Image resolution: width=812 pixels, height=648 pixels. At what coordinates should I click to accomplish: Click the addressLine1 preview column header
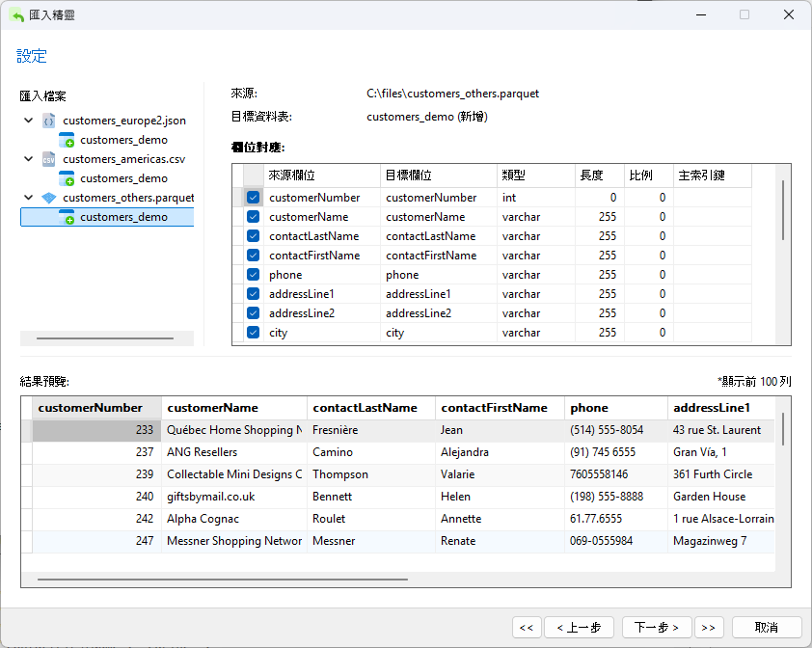click(x=721, y=408)
